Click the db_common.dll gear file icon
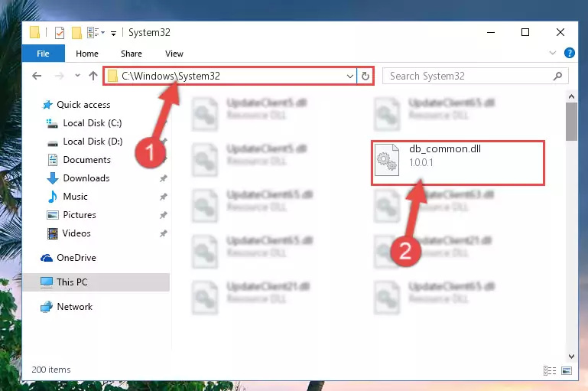Image resolution: width=588 pixels, height=391 pixels. pyautogui.click(x=387, y=159)
